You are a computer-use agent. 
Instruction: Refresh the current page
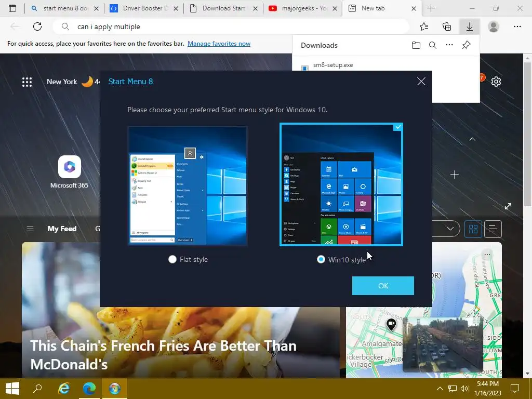point(37,26)
